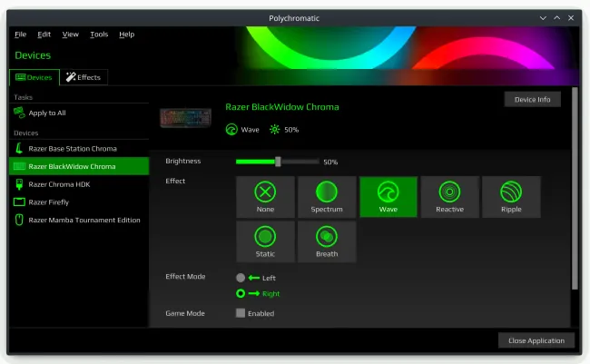The width and height of the screenshot is (590, 364).
Task: Open the Tools menu
Action: [x=99, y=34]
